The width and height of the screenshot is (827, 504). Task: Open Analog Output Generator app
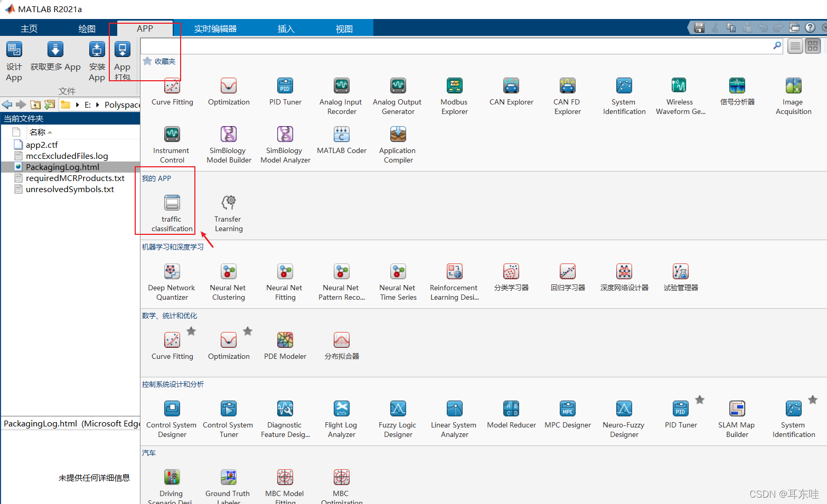pyautogui.click(x=398, y=97)
